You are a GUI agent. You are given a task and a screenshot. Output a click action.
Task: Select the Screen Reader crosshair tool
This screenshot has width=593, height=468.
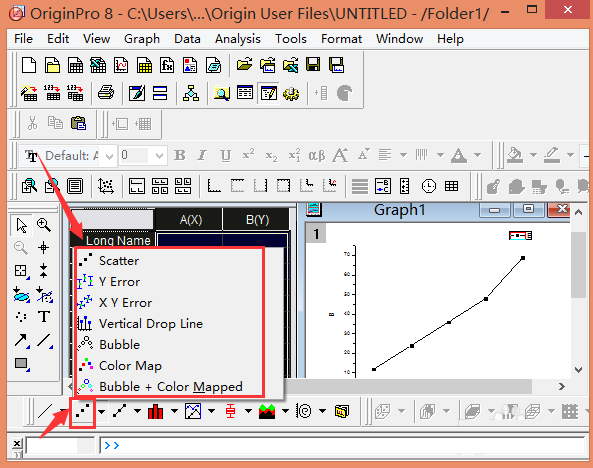coord(43,248)
